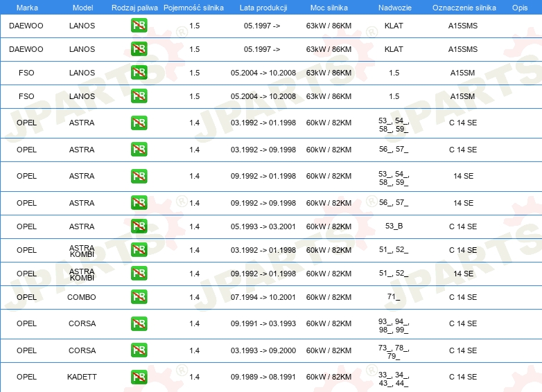
Task: Click 60kW / 82KM in the KADETT row
Action: pyautogui.click(x=329, y=377)
